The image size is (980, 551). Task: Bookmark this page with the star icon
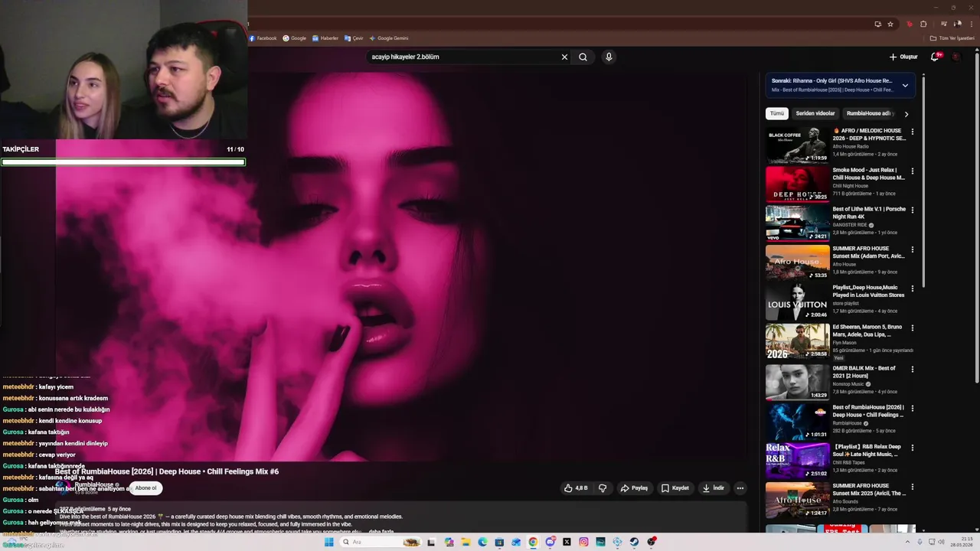[890, 24]
